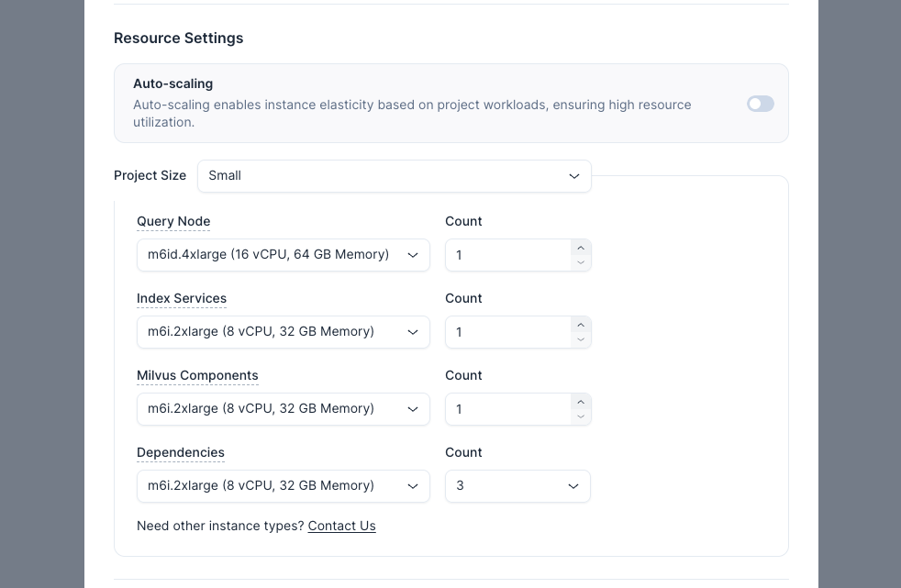The height and width of the screenshot is (588, 901).
Task: Open the Project Size dropdown
Action: [394, 176]
